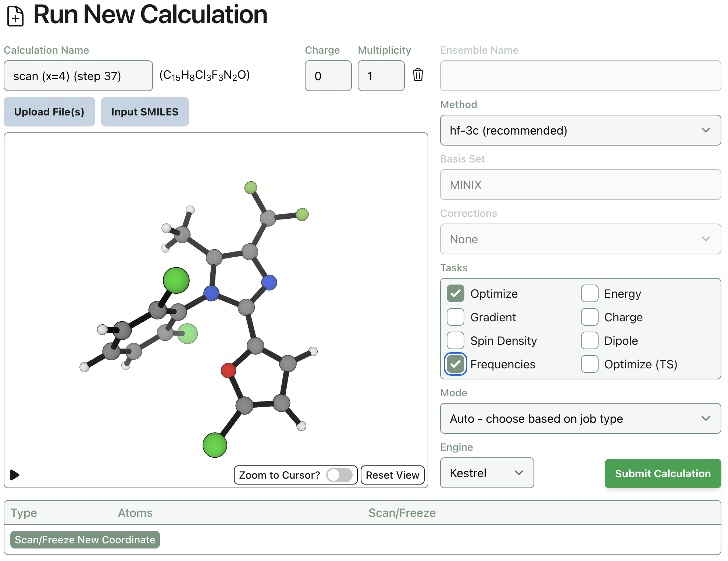Click the Multiplicity input field
Image resolution: width=728 pixels, height=561 pixels.
(x=381, y=76)
